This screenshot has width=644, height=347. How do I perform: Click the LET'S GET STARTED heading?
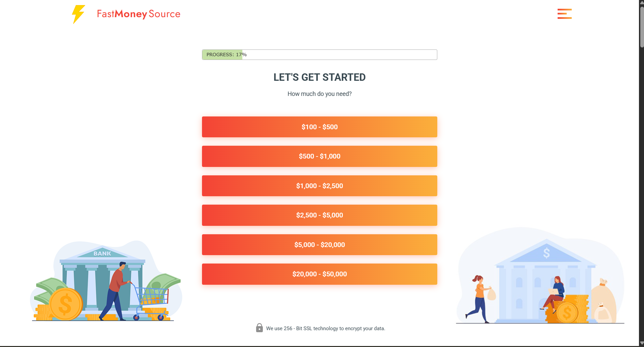319,77
